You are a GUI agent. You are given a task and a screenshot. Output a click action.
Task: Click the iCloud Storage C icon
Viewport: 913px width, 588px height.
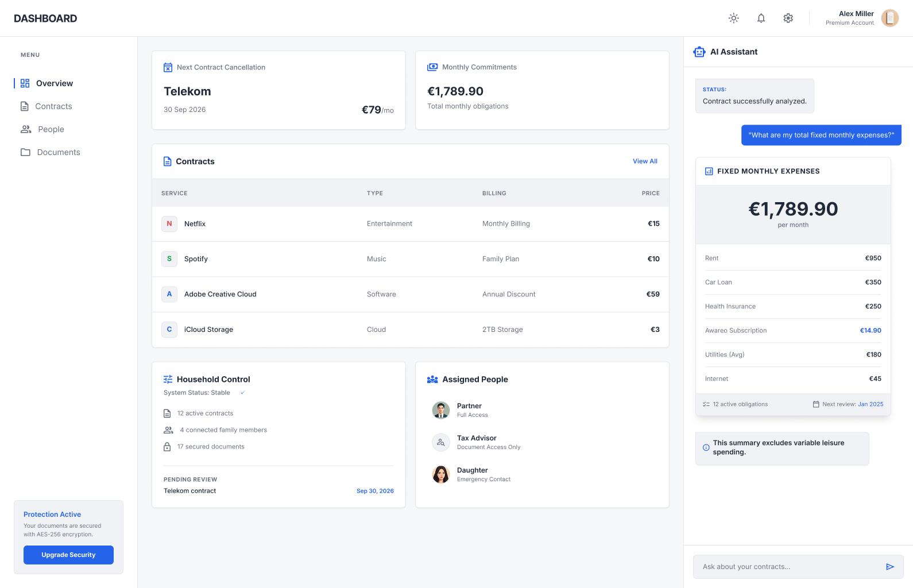coord(169,330)
